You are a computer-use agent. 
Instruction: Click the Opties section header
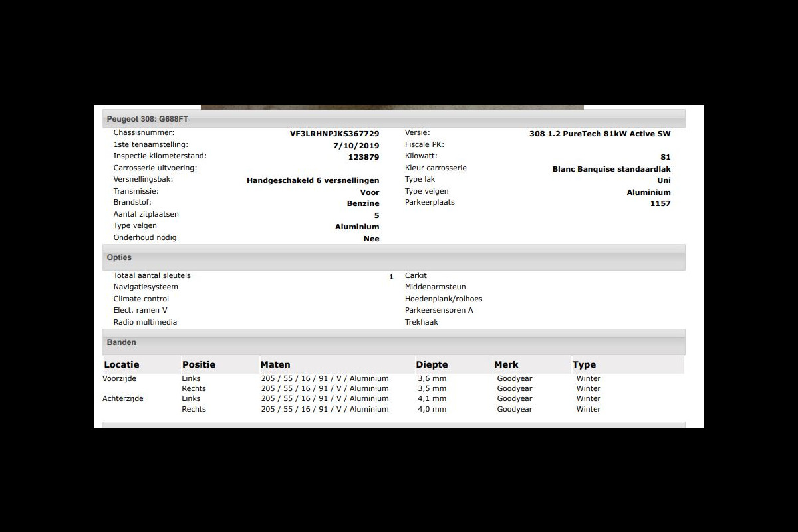point(119,257)
